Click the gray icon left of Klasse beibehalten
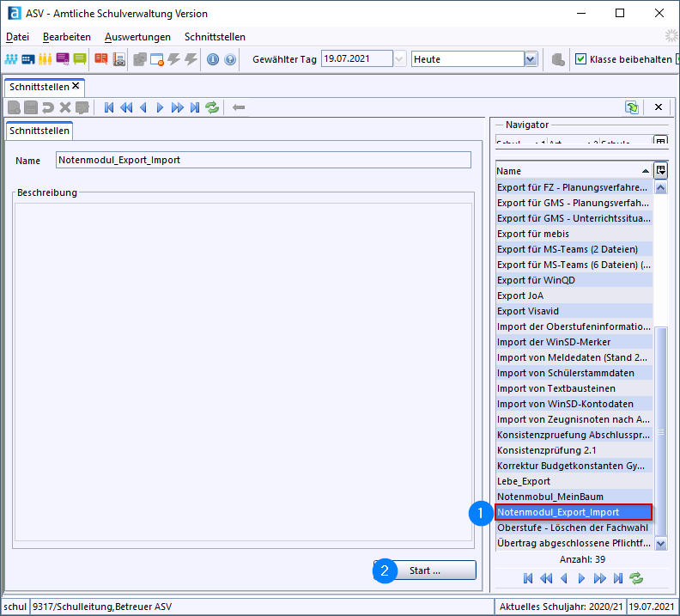Viewport: 680px width, 616px height. tap(558, 59)
